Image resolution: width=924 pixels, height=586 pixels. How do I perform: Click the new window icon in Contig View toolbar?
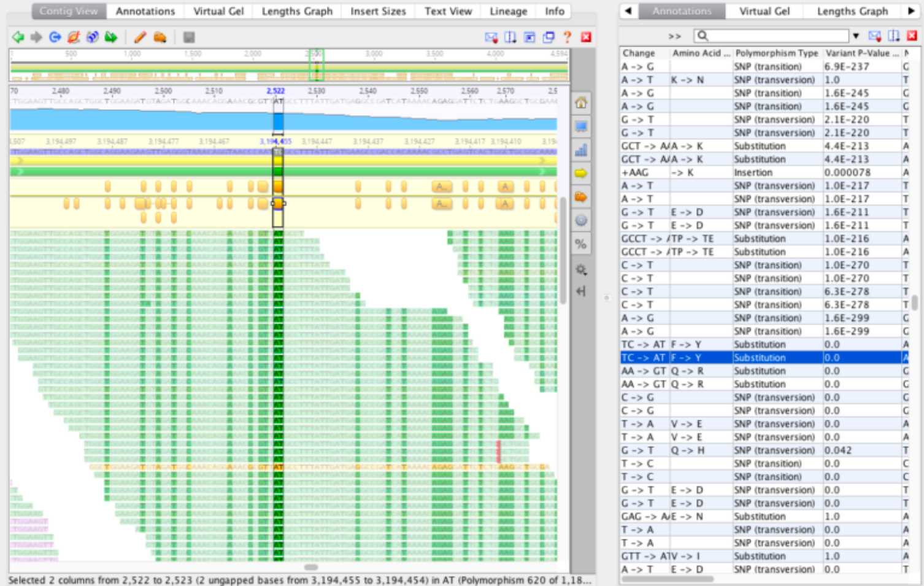point(549,37)
